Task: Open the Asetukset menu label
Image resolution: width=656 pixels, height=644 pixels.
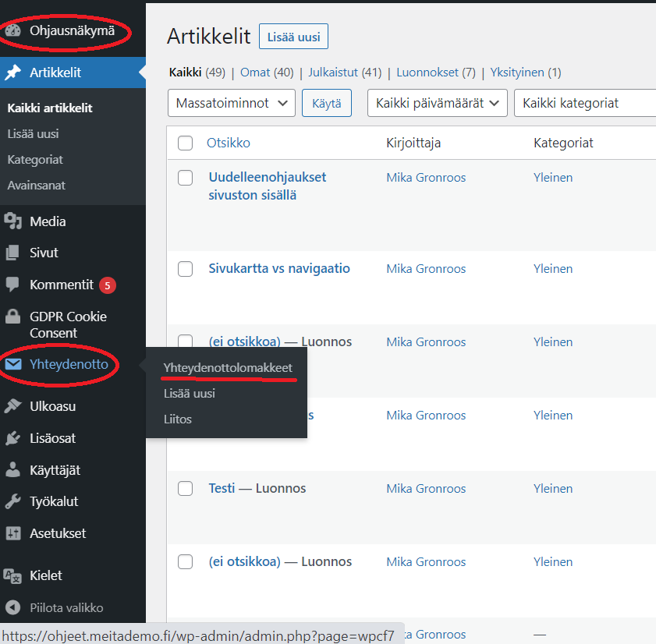Action: [58, 533]
